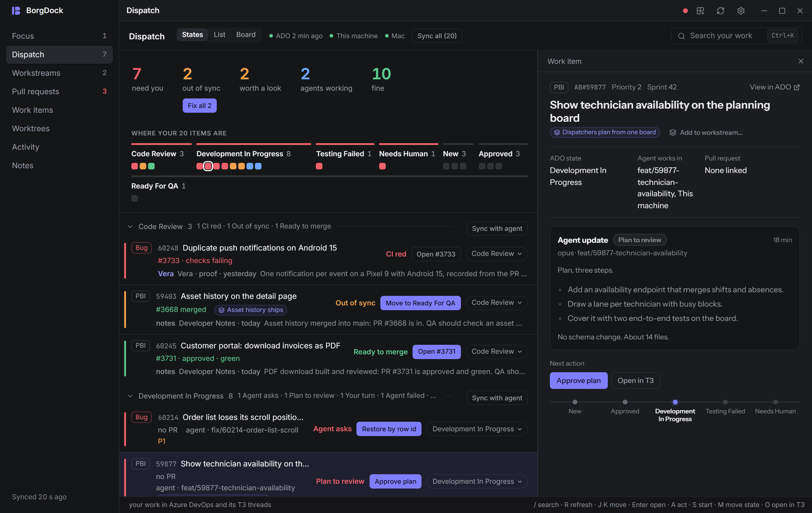Click Open #3733 button

[x=436, y=254]
